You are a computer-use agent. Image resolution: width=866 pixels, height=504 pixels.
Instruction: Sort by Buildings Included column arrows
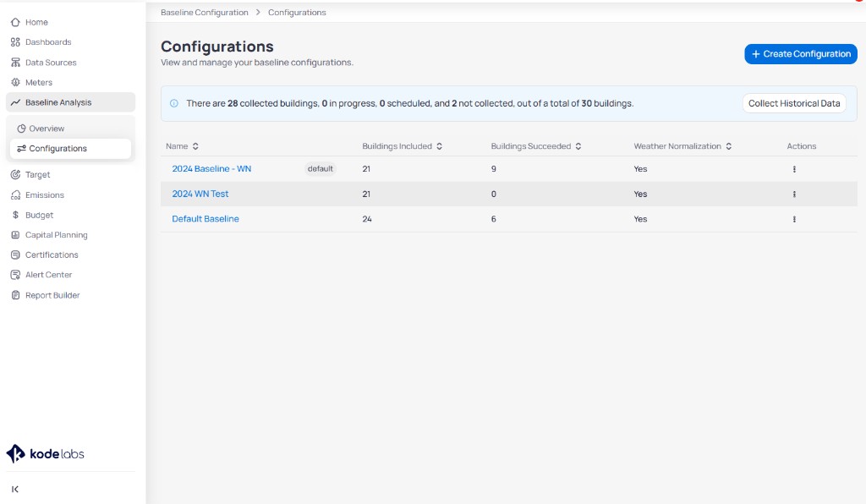tap(439, 146)
